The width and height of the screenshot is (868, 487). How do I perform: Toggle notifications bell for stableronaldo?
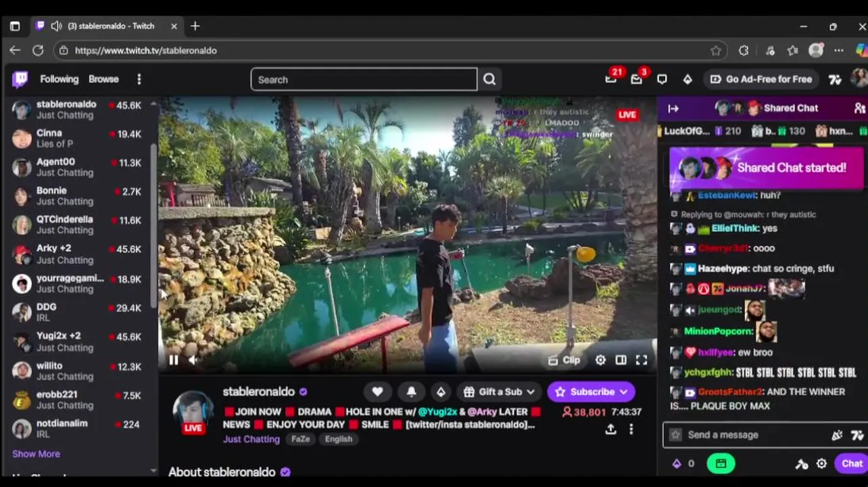click(411, 392)
